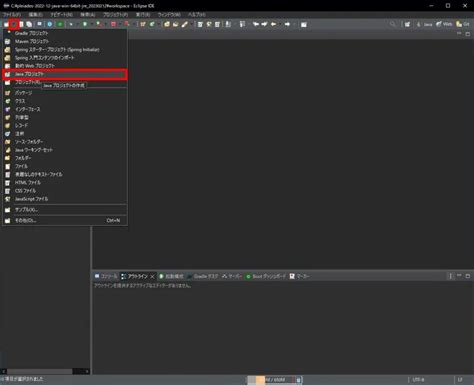Minimize the bottom panel
The image size is (474, 385).
(459, 276)
